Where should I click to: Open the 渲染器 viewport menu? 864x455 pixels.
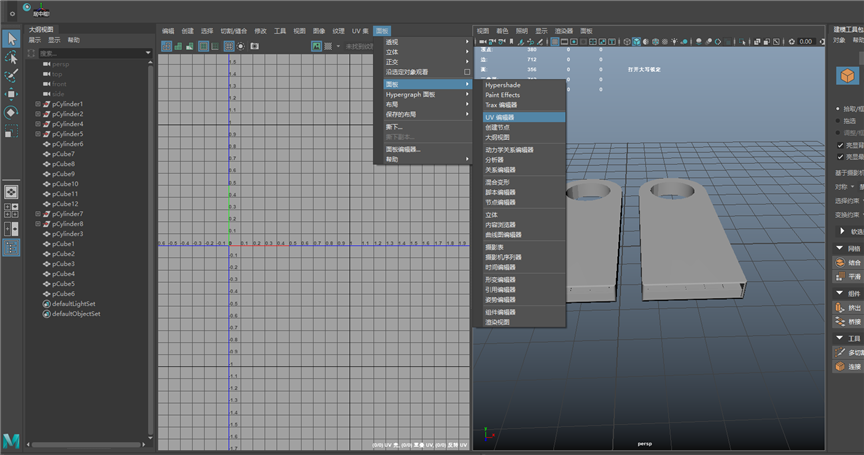pyautogui.click(x=564, y=31)
